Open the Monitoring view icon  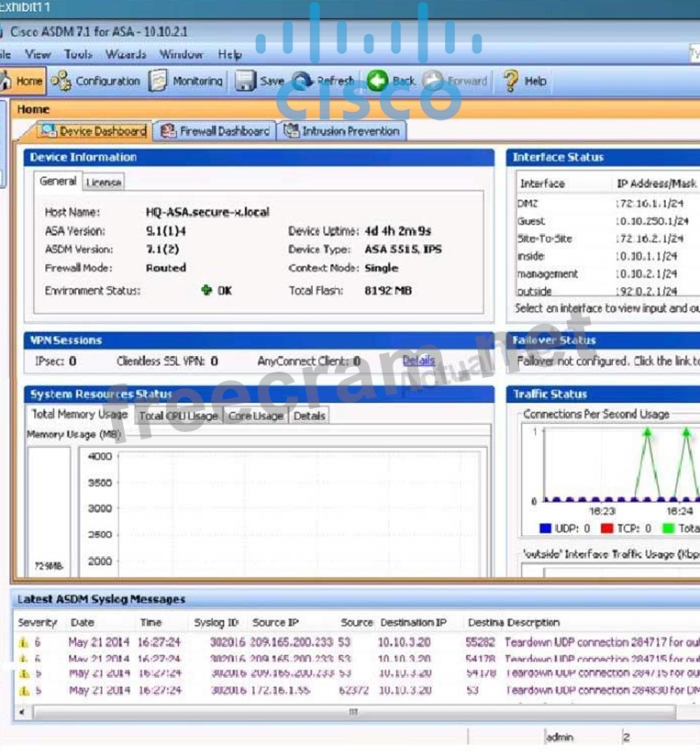point(159,81)
